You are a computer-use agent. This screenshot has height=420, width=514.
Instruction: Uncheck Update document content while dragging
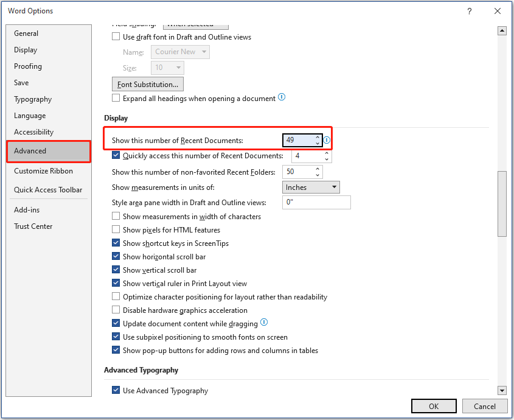click(116, 323)
